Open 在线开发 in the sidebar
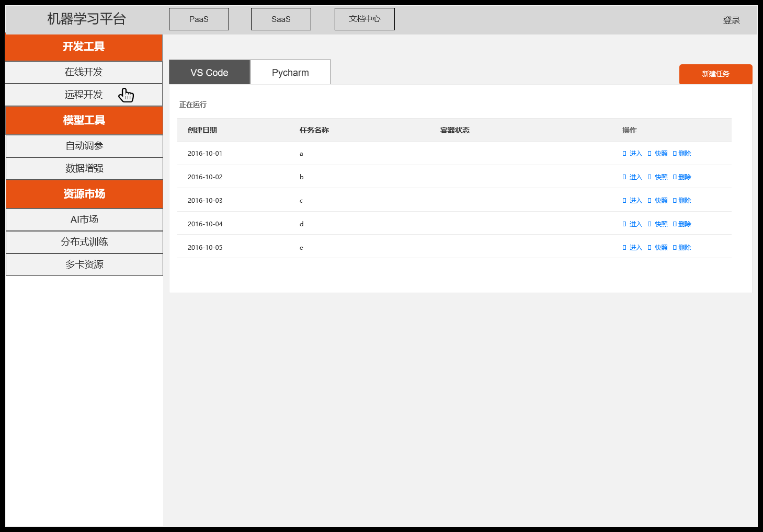 pos(84,72)
